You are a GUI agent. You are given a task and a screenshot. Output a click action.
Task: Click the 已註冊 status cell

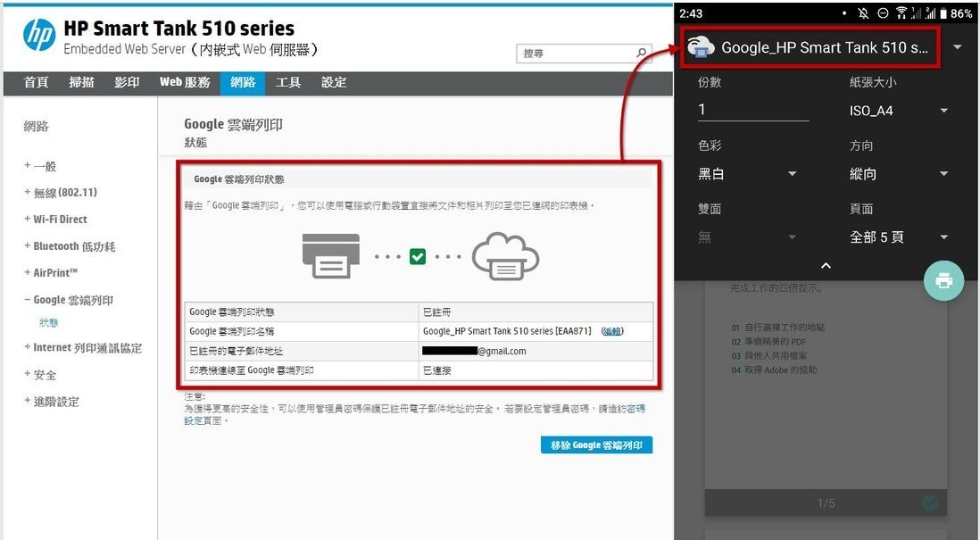tap(536, 312)
